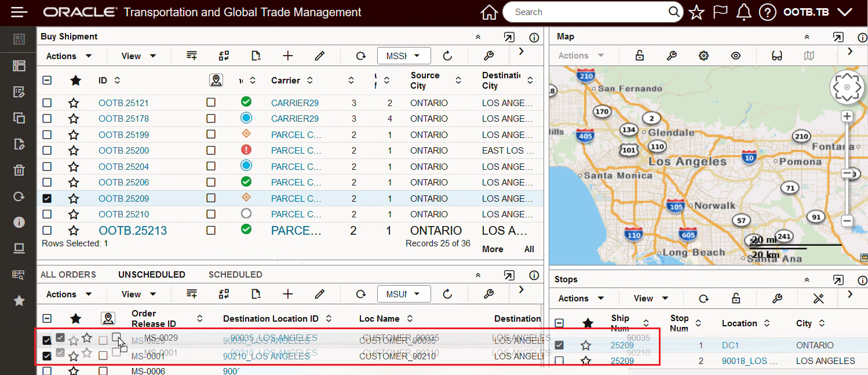
Task: Uncheck order MS-0001 row checkbox
Action: click(47, 356)
